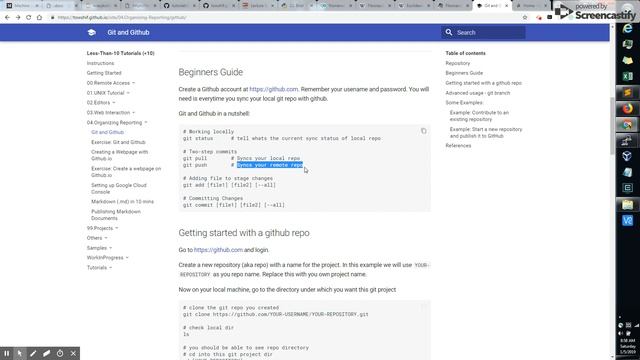Go forward using browser forward arrow

tap(18, 18)
